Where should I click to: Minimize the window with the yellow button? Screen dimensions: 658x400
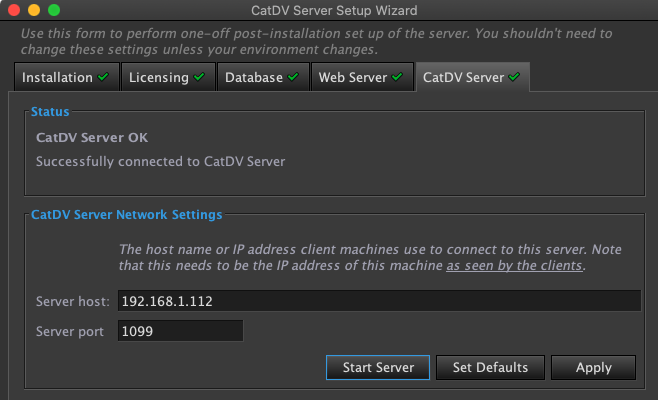pos(34,10)
